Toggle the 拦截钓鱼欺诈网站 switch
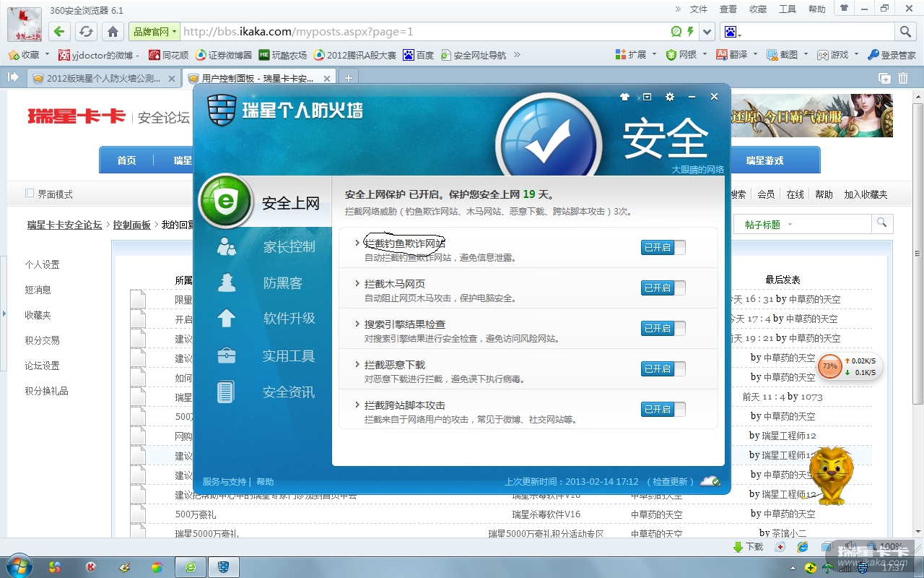 [663, 248]
